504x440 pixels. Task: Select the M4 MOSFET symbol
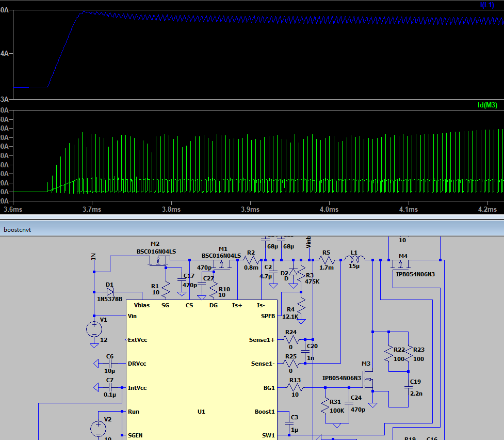click(x=400, y=264)
